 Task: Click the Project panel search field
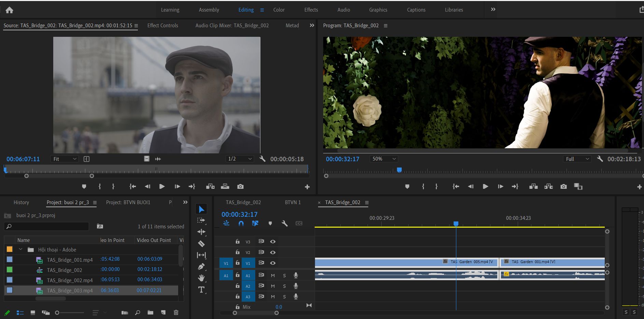point(47,226)
